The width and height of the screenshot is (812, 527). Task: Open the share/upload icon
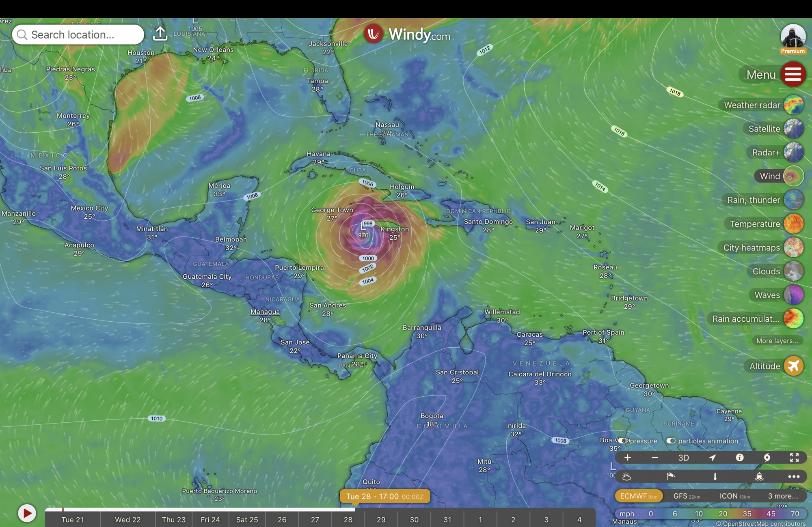[x=160, y=34]
